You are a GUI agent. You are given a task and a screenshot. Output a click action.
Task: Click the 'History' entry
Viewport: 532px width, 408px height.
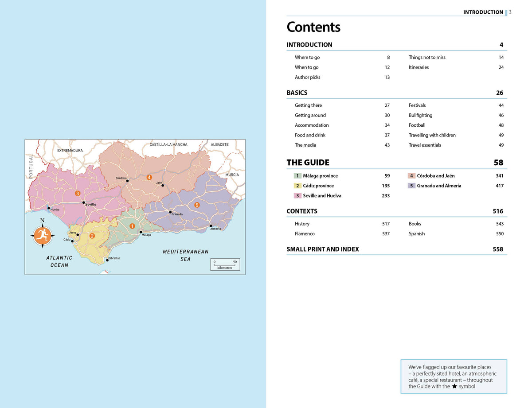[302, 224]
